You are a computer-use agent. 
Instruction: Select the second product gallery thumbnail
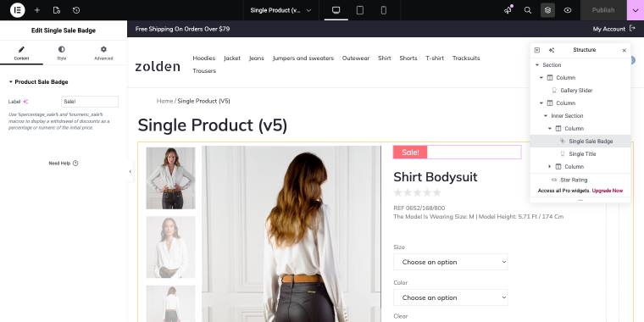(170, 247)
